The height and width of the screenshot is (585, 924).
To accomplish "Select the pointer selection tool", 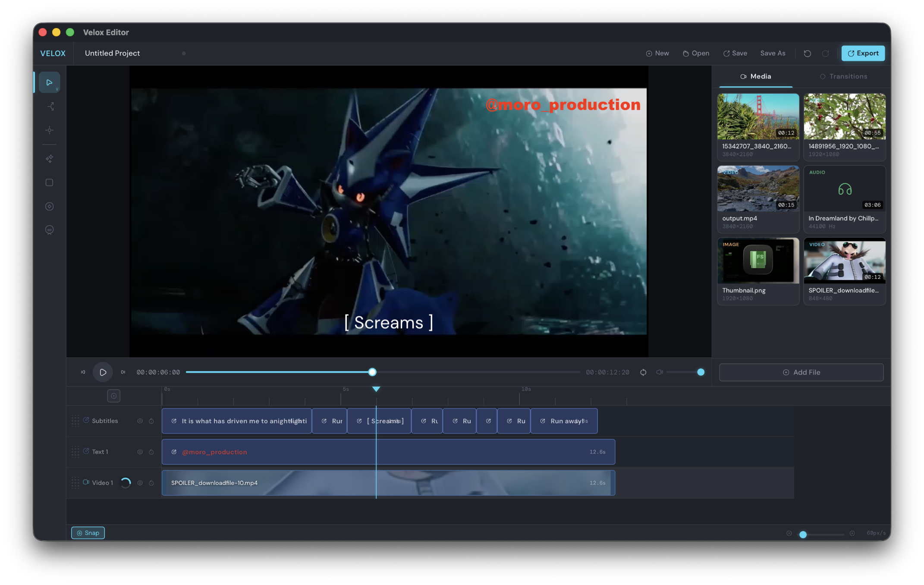I will click(x=49, y=82).
